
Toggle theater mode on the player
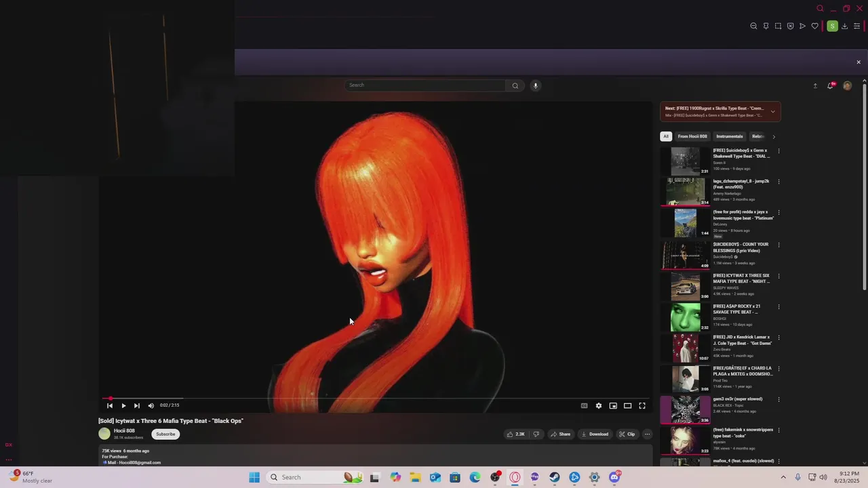(628, 405)
